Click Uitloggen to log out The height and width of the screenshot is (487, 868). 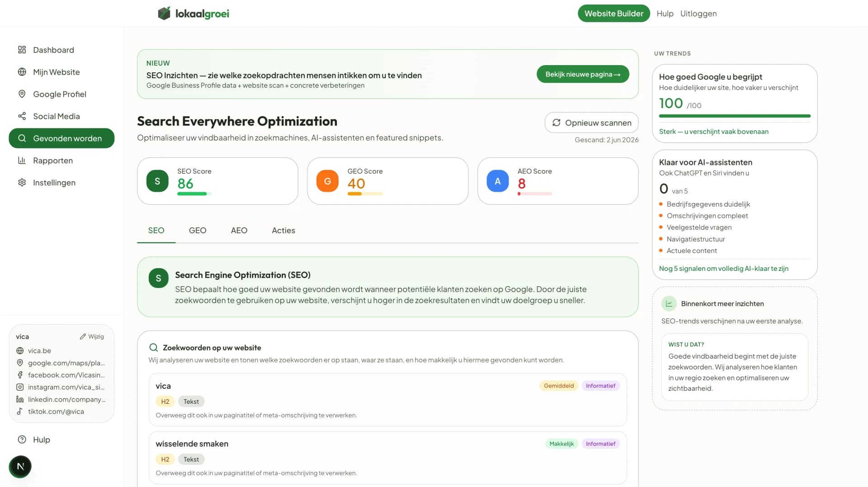click(x=698, y=14)
